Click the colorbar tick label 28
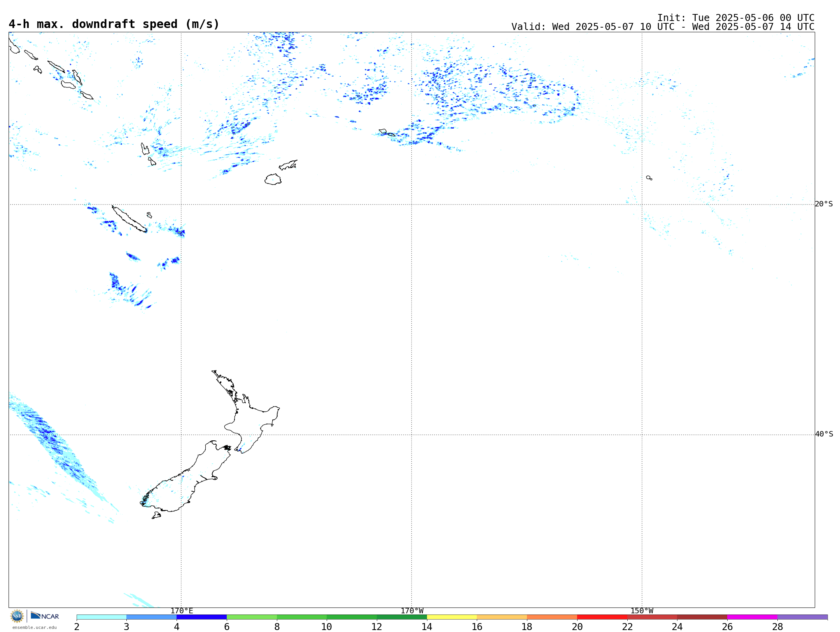The height and width of the screenshot is (632, 840). point(777,627)
